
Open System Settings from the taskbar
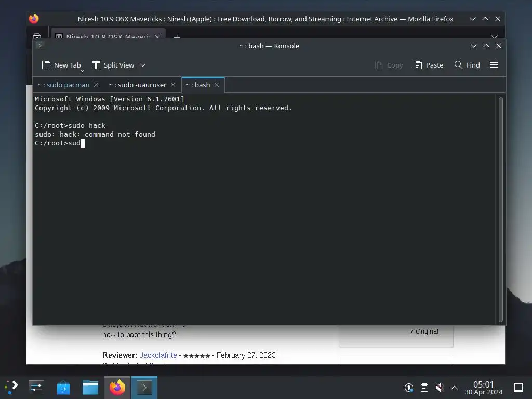pyautogui.click(x=36, y=387)
